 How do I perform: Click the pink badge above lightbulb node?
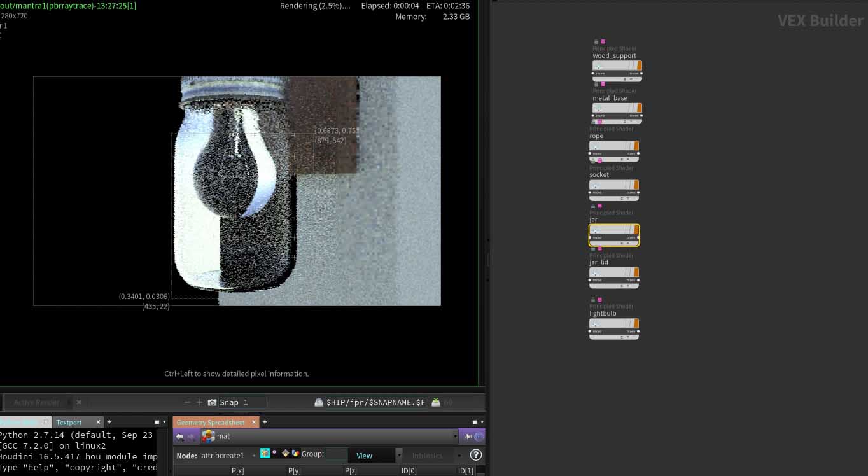[599, 300]
